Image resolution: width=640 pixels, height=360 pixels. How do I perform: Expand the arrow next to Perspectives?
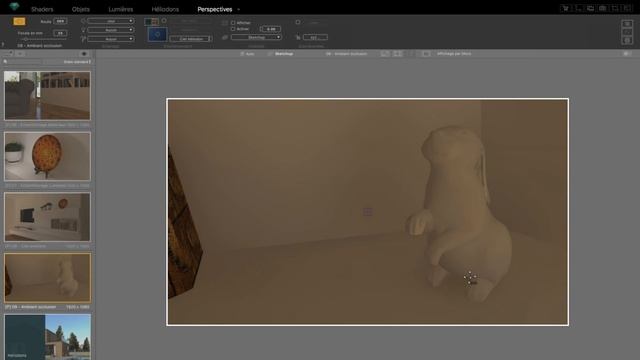click(x=239, y=9)
